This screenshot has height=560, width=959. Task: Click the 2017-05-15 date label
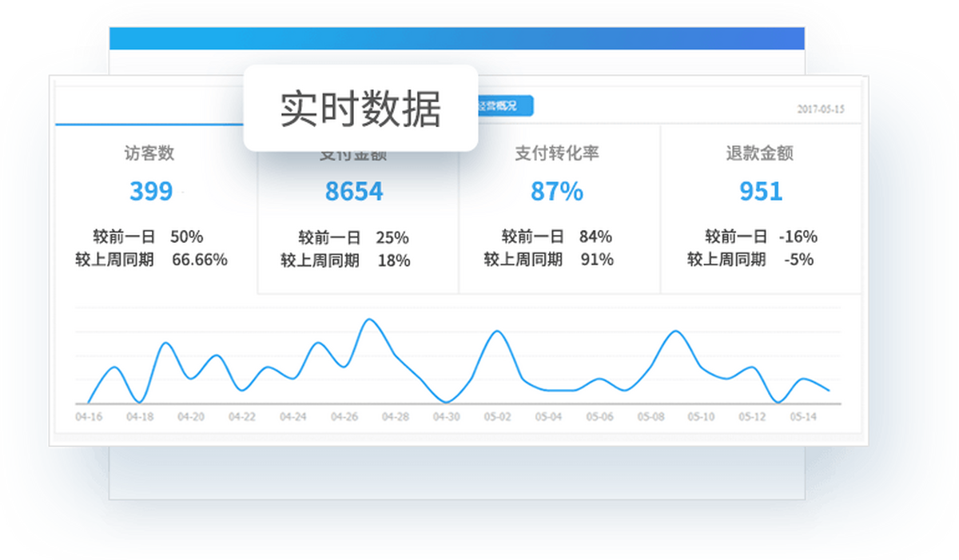click(x=821, y=109)
